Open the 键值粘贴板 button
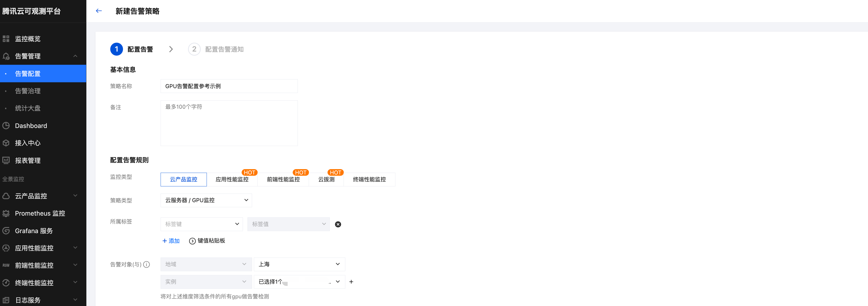The height and width of the screenshot is (306, 868). point(207,241)
